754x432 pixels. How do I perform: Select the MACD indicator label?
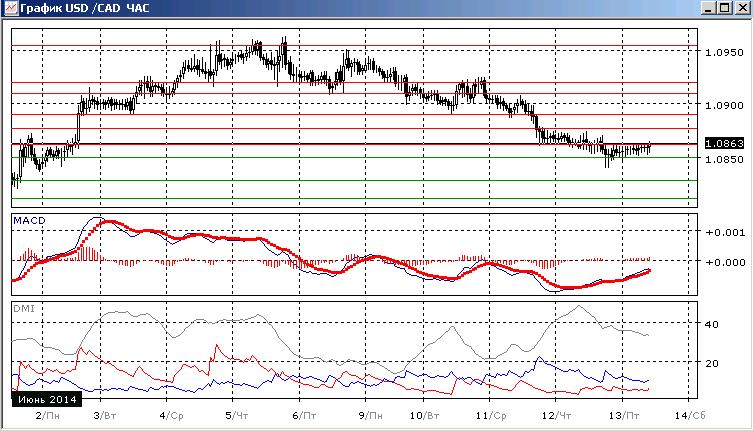29,221
